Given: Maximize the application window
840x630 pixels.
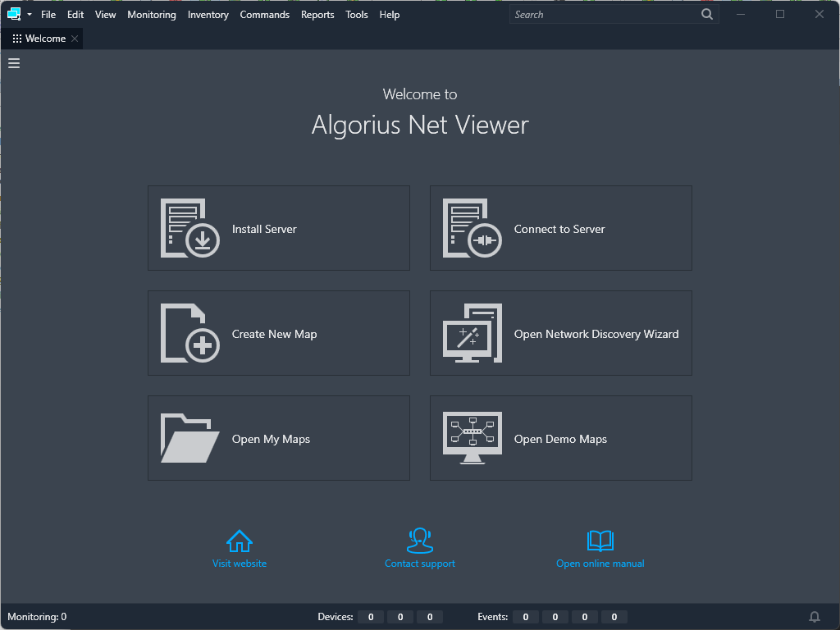Looking at the screenshot, I should point(780,15).
